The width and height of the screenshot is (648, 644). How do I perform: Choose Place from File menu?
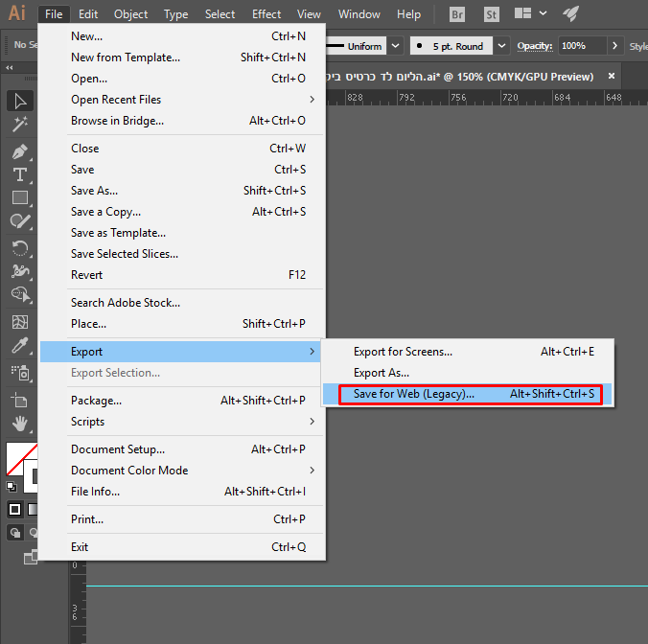[x=181, y=324]
